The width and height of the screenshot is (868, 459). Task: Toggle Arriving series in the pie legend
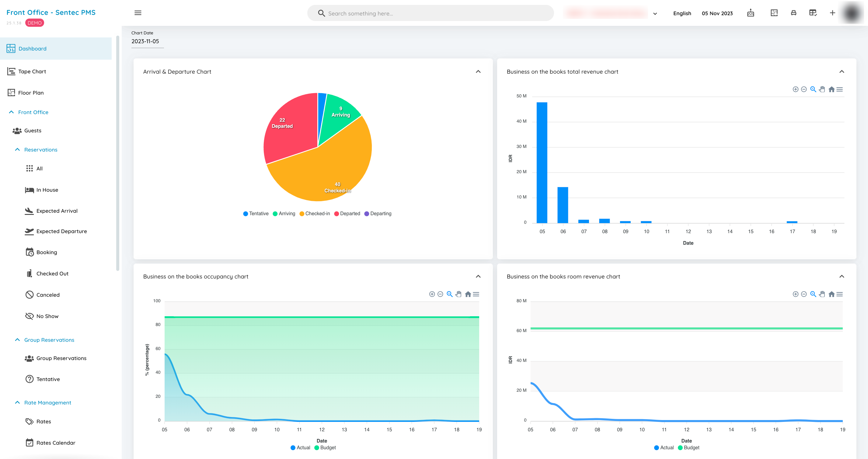(x=284, y=214)
